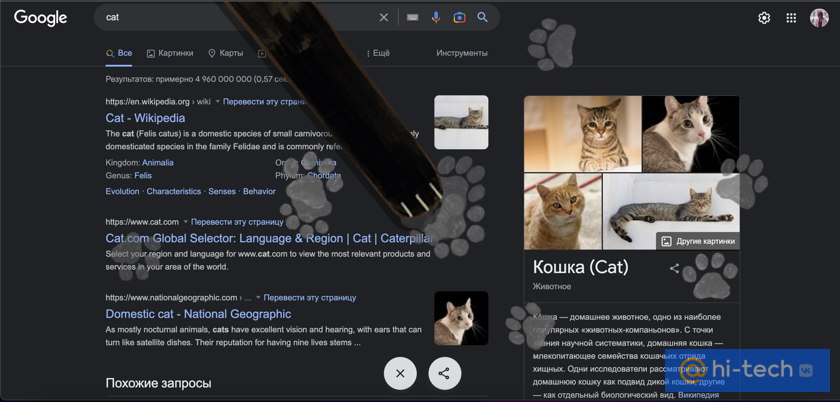Open the Senses sitelink
Image resolution: width=840 pixels, height=402 pixels.
[222, 191]
